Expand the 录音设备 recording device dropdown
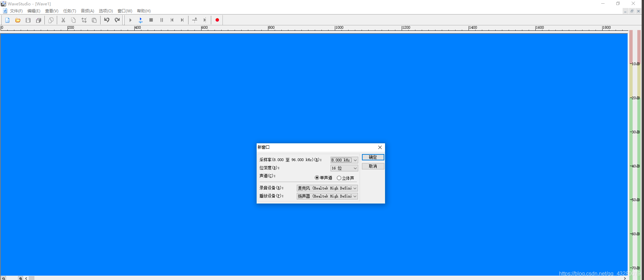This screenshot has height=280, width=644. (355, 188)
